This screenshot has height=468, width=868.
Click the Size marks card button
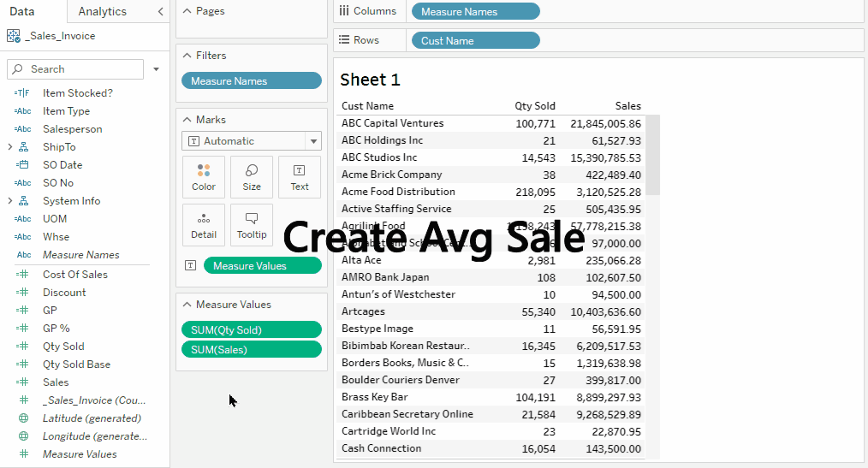coord(252,177)
